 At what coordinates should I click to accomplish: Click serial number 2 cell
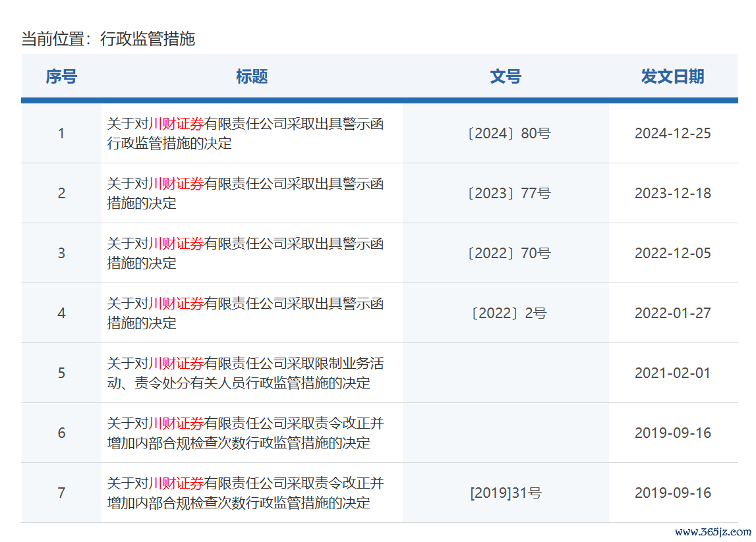coord(61,193)
